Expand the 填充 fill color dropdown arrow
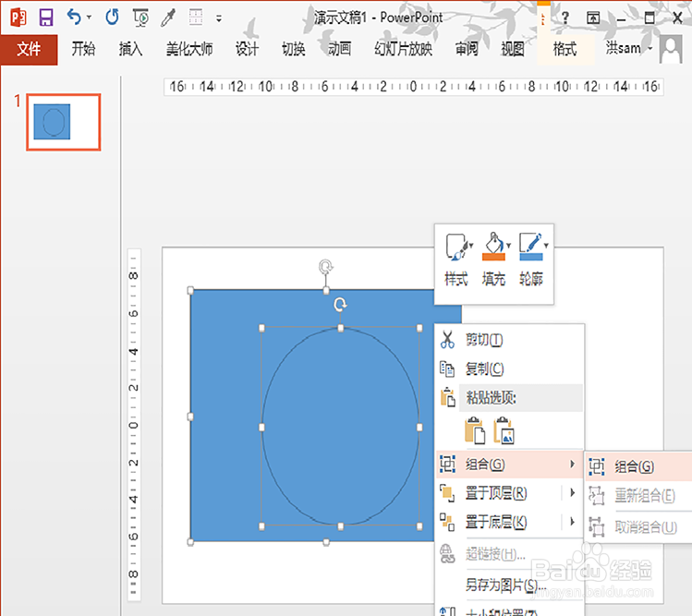This screenshot has height=616, width=692. pos(509,246)
